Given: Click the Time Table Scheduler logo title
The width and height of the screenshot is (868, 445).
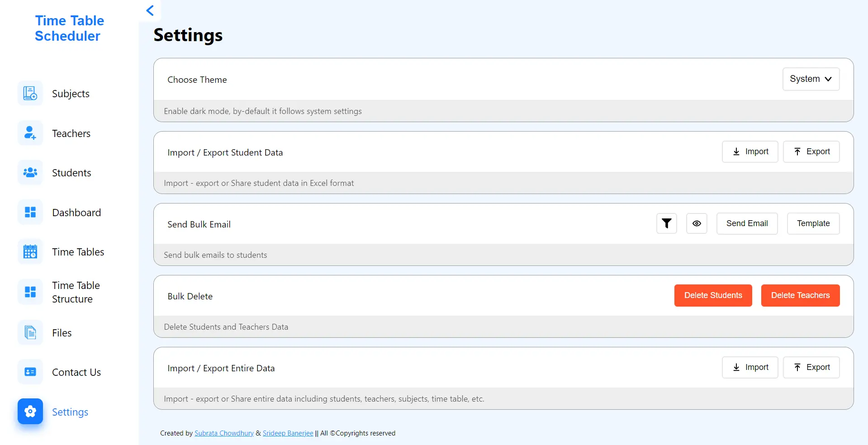Looking at the screenshot, I should point(69,28).
